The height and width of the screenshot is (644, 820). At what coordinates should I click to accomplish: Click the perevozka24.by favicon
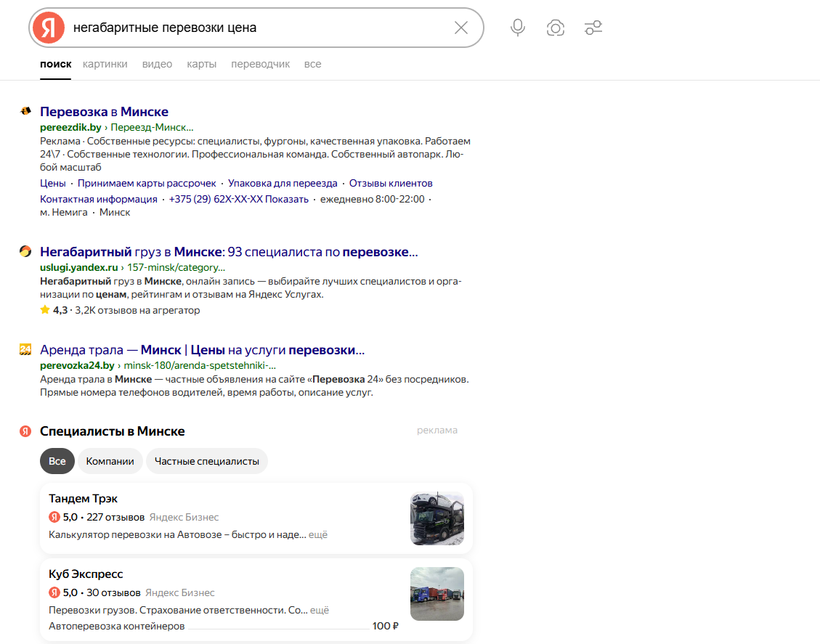click(25, 349)
